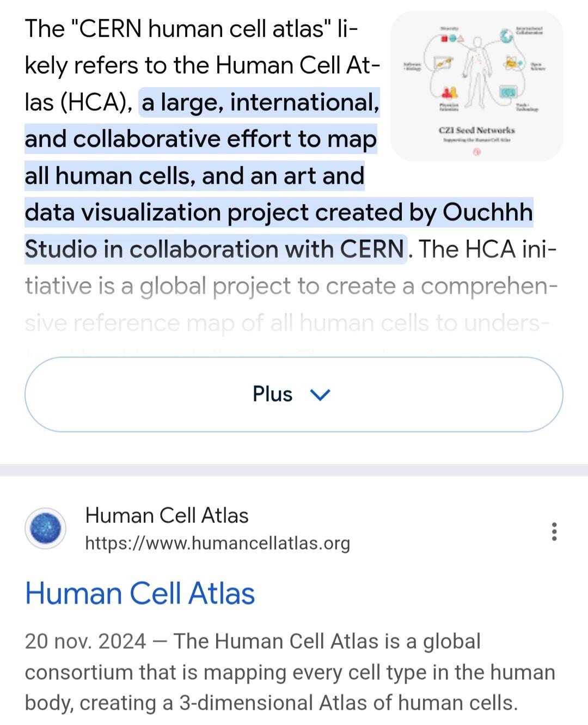Click the blue Human Cell Atlas favicon
588x725 pixels.
[x=45, y=528]
